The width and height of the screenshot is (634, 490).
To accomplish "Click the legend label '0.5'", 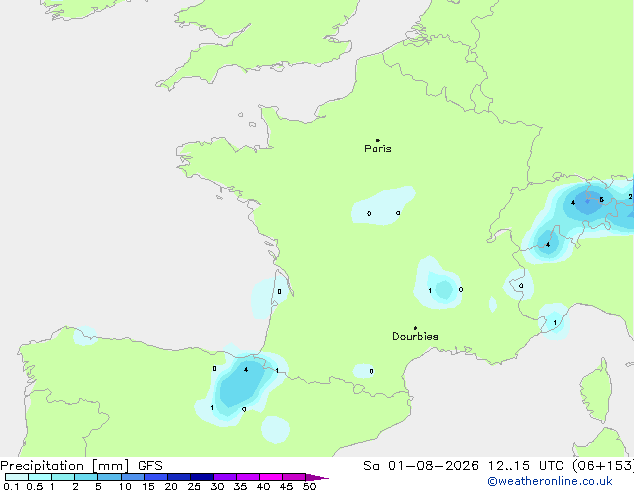I will (x=35, y=486).
